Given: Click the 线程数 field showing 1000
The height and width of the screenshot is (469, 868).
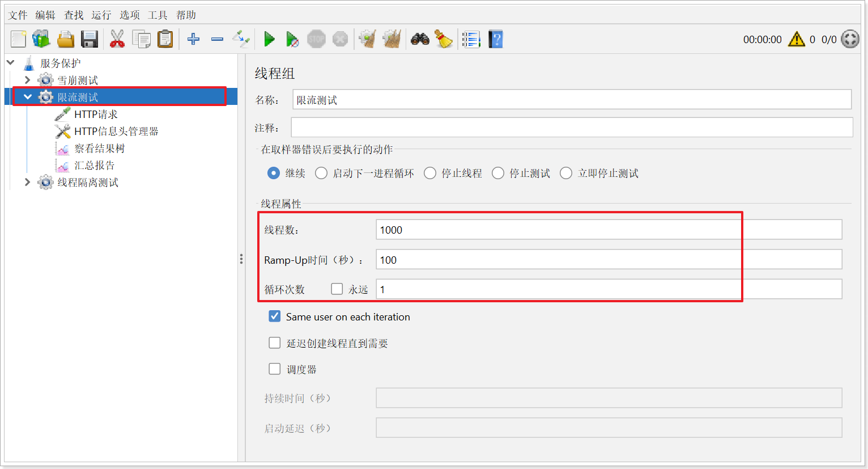Looking at the screenshot, I should click(x=609, y=230).
